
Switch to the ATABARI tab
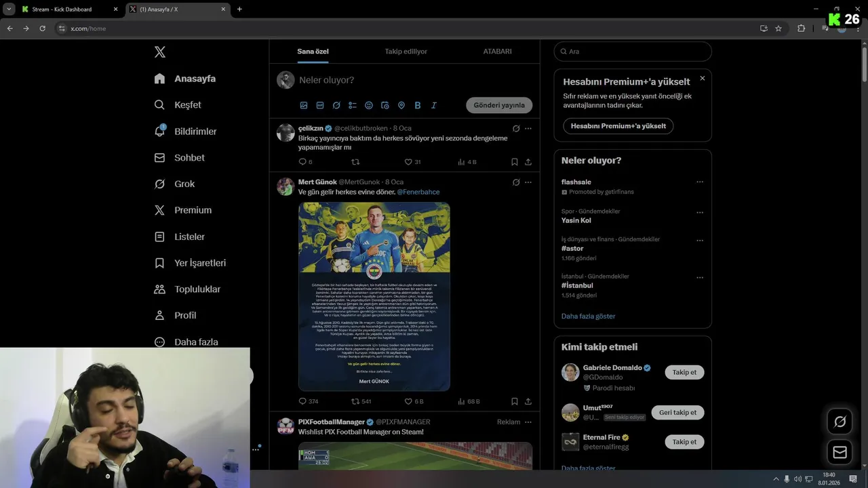(x=497, y=52)
